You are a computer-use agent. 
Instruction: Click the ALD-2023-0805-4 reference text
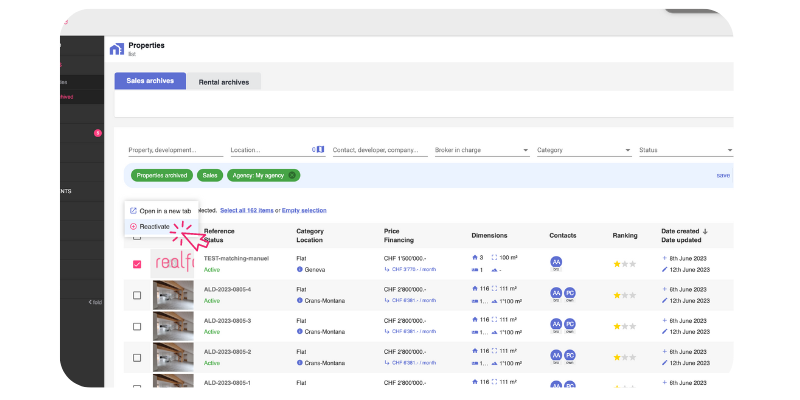pos(228,289)
